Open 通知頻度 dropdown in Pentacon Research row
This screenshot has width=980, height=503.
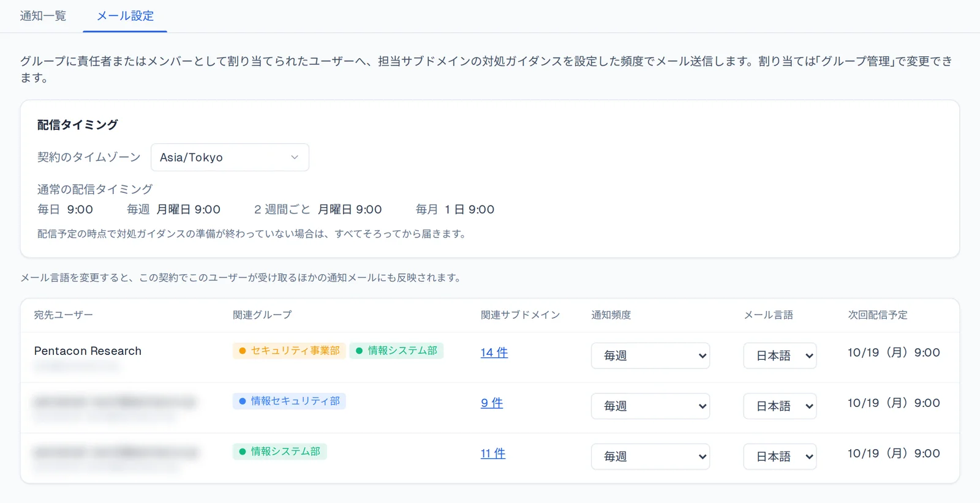click(x=650, y=356)
